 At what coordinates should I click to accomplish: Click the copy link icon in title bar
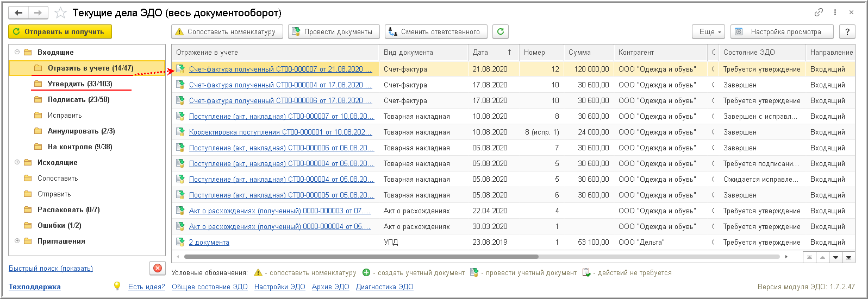(x=819, y=12)
